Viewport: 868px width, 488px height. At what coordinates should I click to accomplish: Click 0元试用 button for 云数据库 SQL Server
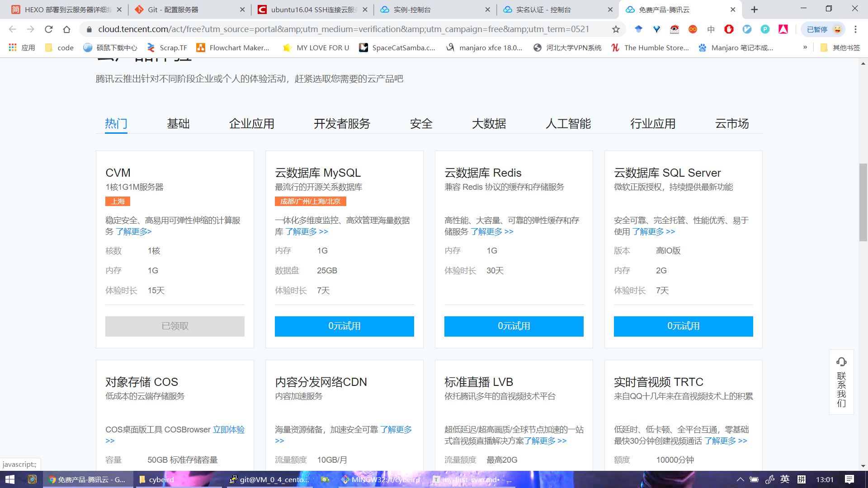tap(683, 326)
